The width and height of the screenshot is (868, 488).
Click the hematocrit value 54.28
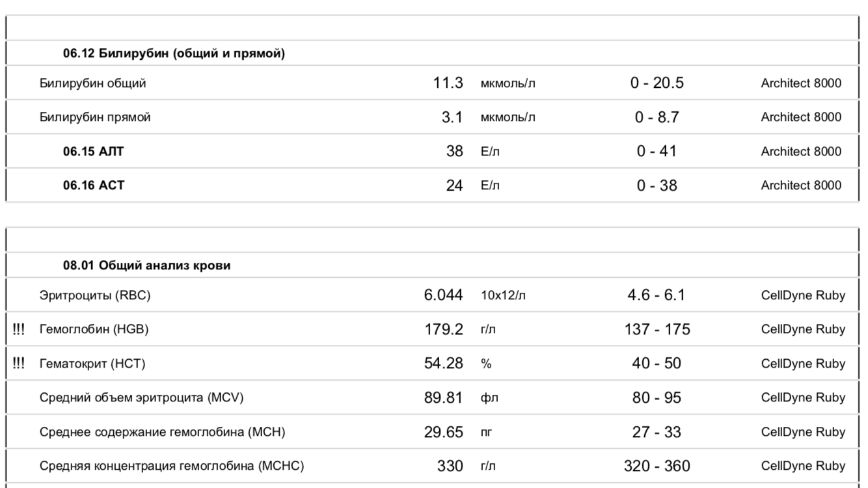coord(444,364)
